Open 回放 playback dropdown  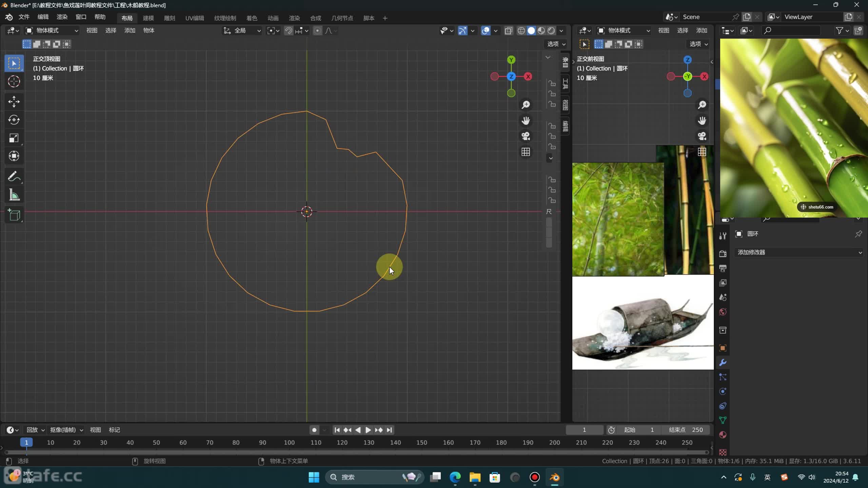[x=36, y=430]
